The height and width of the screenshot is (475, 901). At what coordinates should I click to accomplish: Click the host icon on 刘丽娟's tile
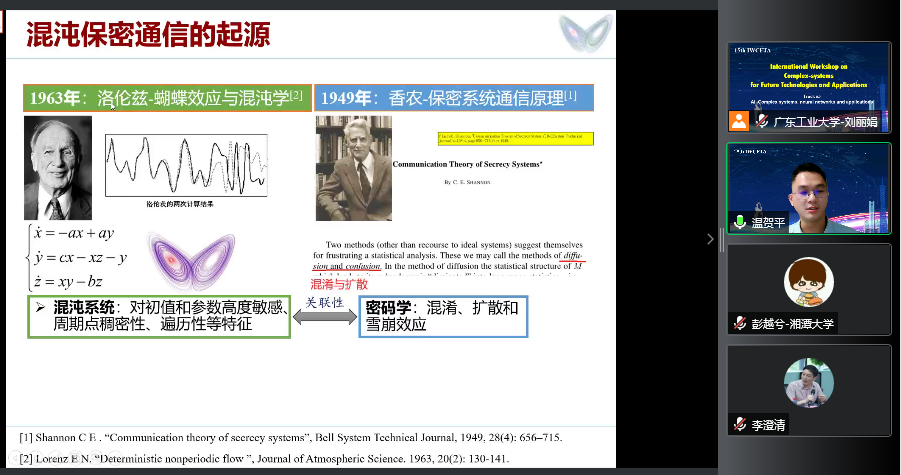739,121
